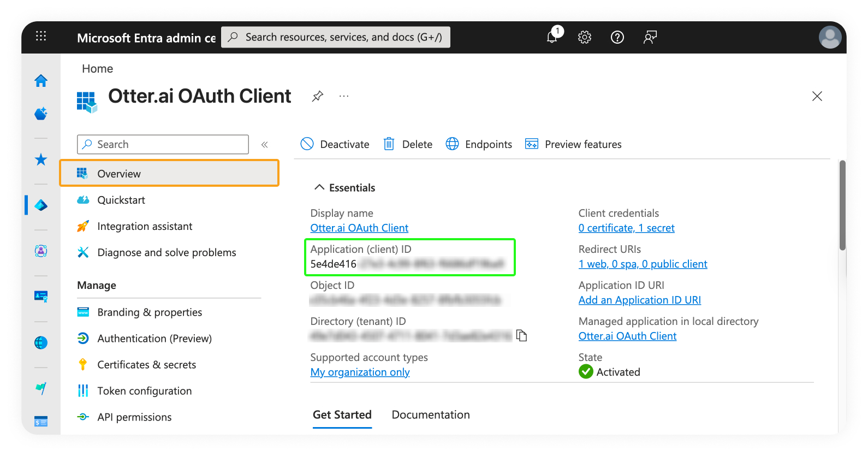The width and height of the screenshot is (868, 456).
Task: Switch to the Documentation tab
Action: (x=430, y=414)
